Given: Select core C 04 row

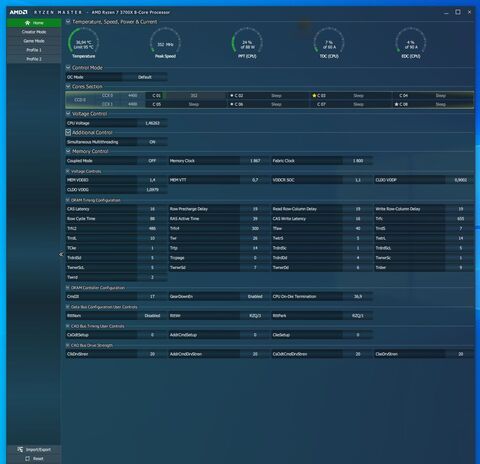Looking at the screenshot, I should pos(433,95).
